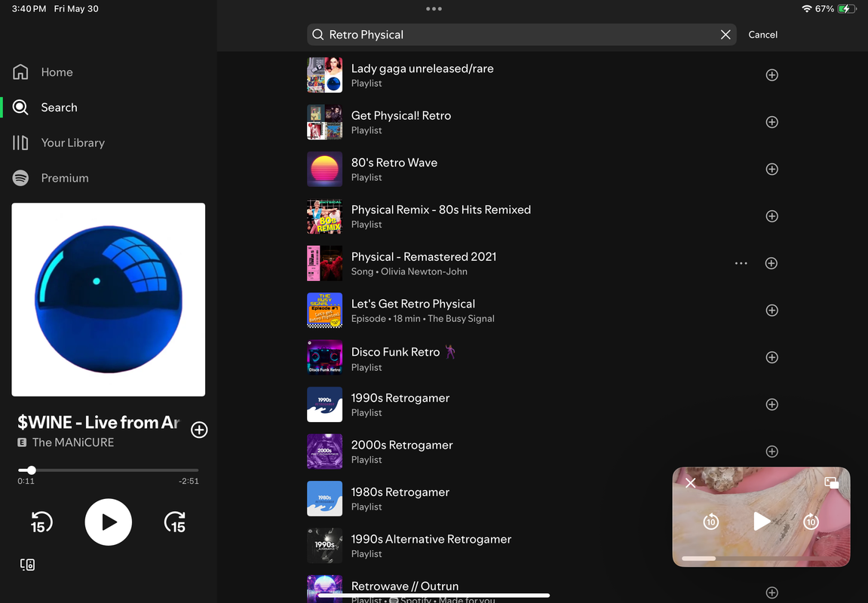Open the $WINE - Live track title
The height and width of the screenshot is (603, 868).
click(99, 423)
